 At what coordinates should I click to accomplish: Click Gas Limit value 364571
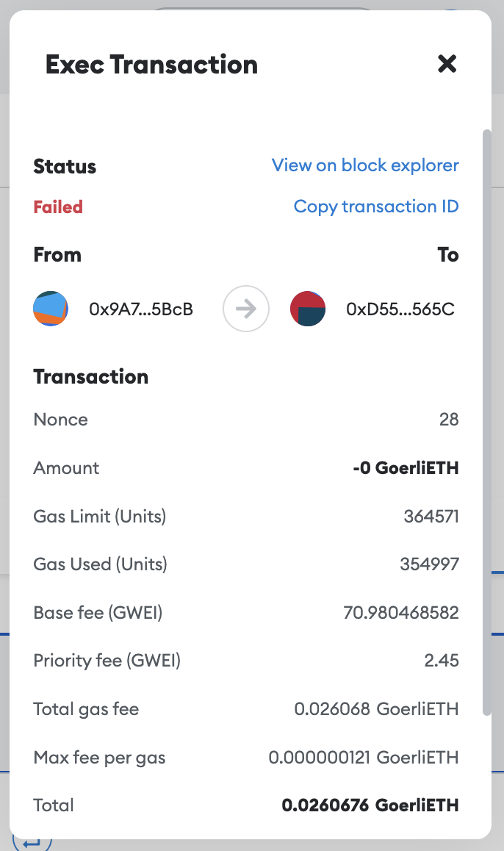431,516
